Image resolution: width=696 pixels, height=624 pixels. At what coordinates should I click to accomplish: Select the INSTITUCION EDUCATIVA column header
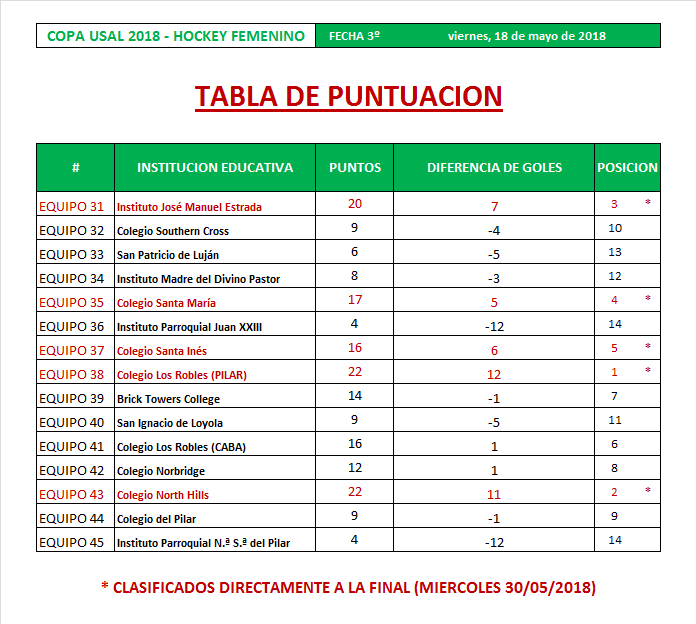(215, 167)
